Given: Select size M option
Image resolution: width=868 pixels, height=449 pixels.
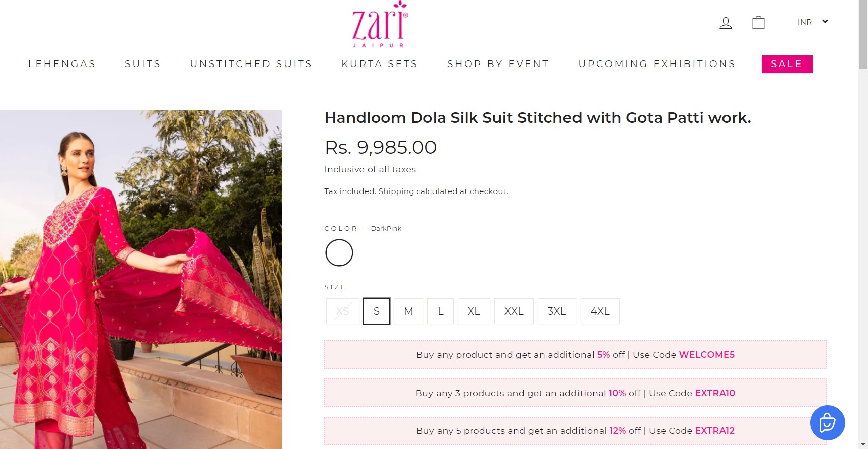Looking at the screenshot, I should (408, 311).
